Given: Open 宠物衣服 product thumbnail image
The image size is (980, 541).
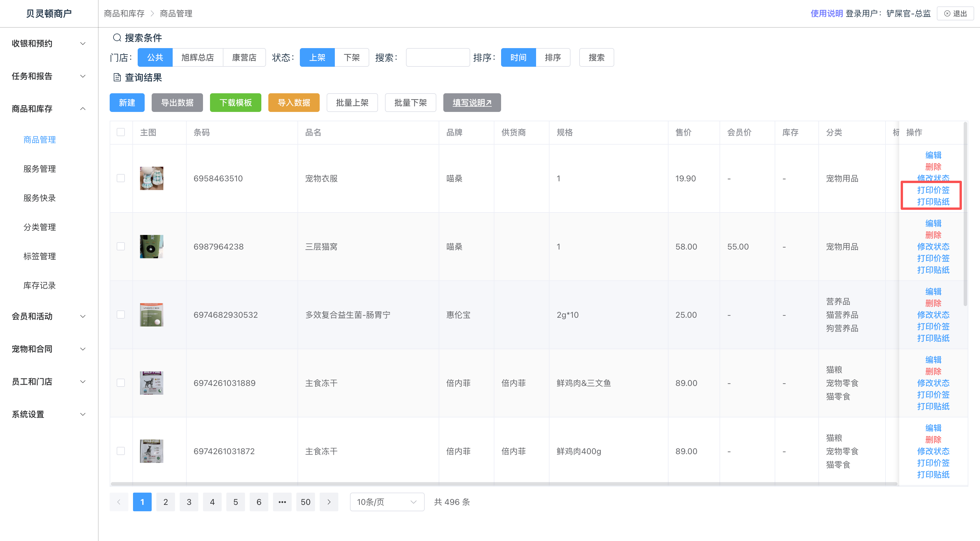Looking at the screenshot, I should pos(151,178).
